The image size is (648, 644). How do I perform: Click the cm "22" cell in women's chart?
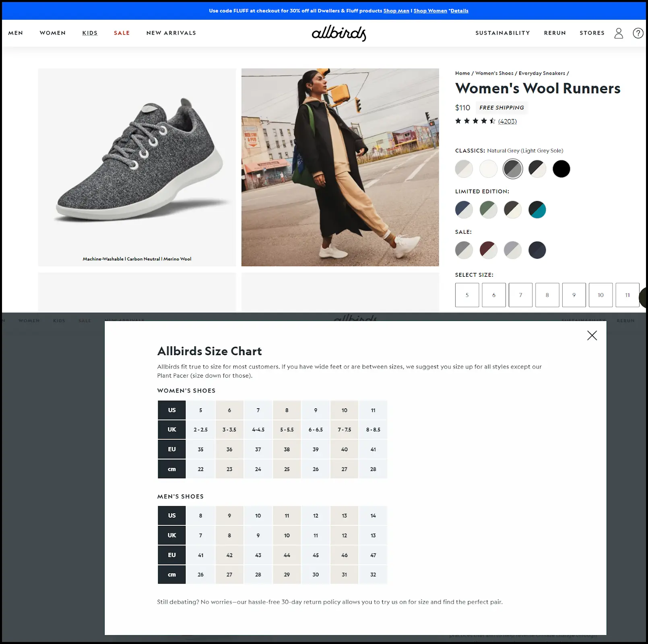point(200,469)
